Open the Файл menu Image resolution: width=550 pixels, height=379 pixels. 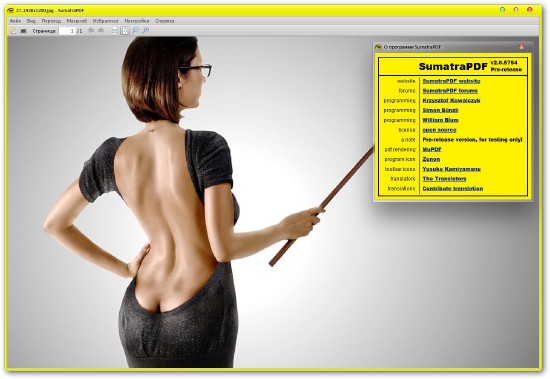pos(15,21)
